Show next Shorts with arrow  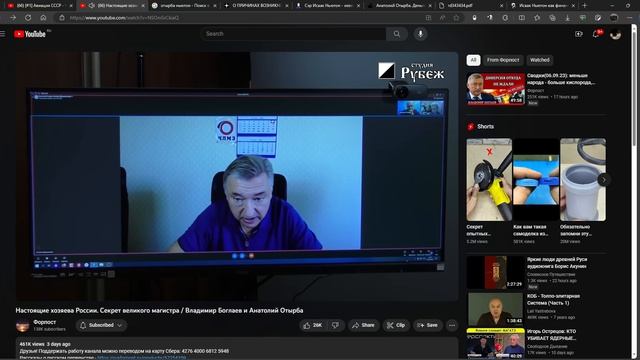604,180
